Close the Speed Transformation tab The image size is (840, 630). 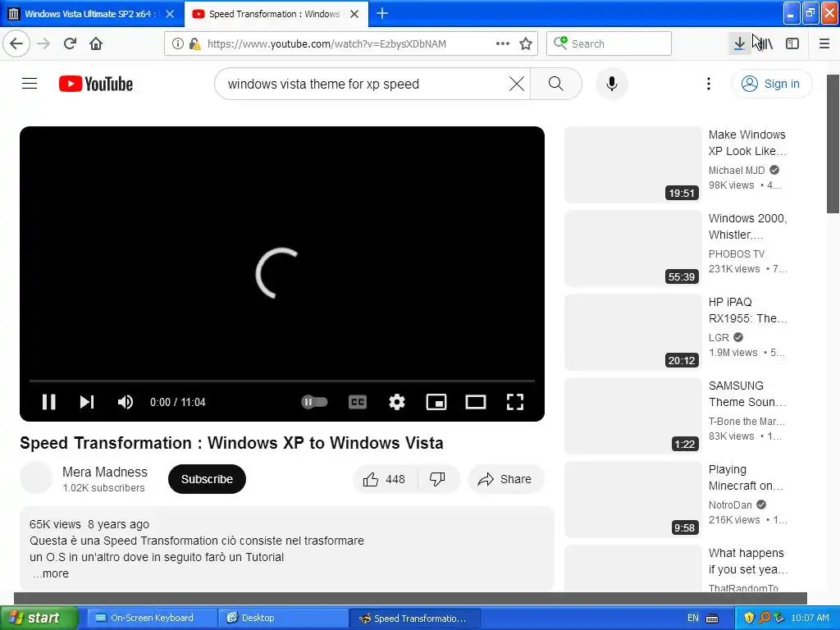(354, 14)
